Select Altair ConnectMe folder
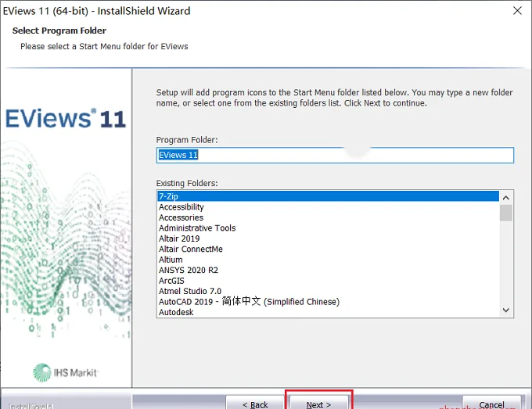This screenshot has width=532, height=409. 328,249
